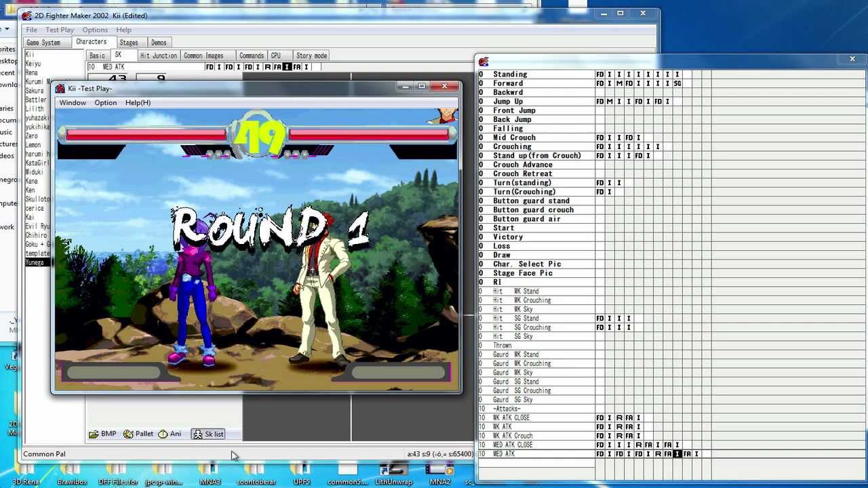Select the Gaurd WK Crouching row
868x488 pixels.
536,364
